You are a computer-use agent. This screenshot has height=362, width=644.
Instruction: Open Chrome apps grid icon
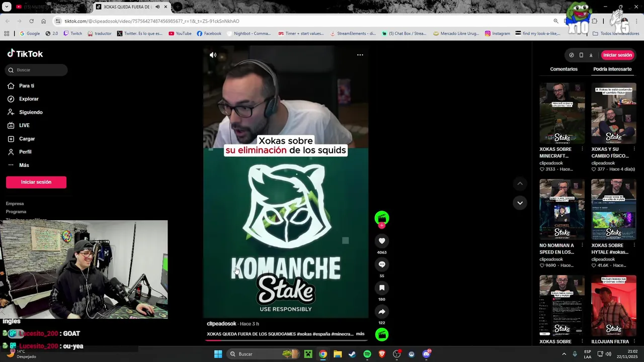click(7, 34)
